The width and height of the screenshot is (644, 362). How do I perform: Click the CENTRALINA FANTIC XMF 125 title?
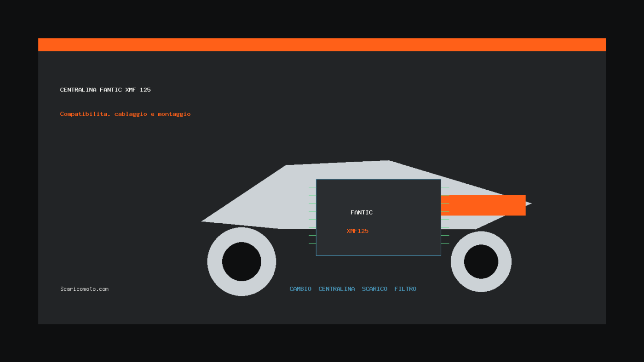tap(105, 90)
